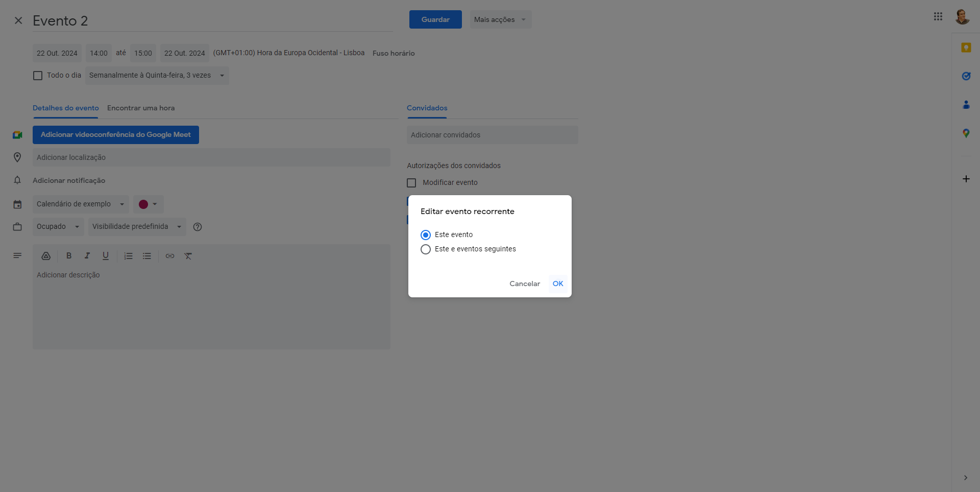Open Google Tasks from the side panel
The image size is (980, 492).
966,76
